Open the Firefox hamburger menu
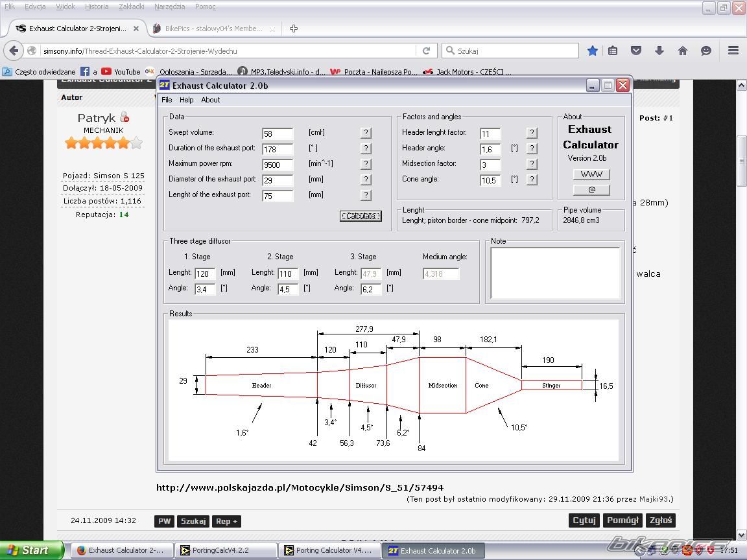This screenshot has width=747, height=560. pyautogui.click(x=733, y=51)
